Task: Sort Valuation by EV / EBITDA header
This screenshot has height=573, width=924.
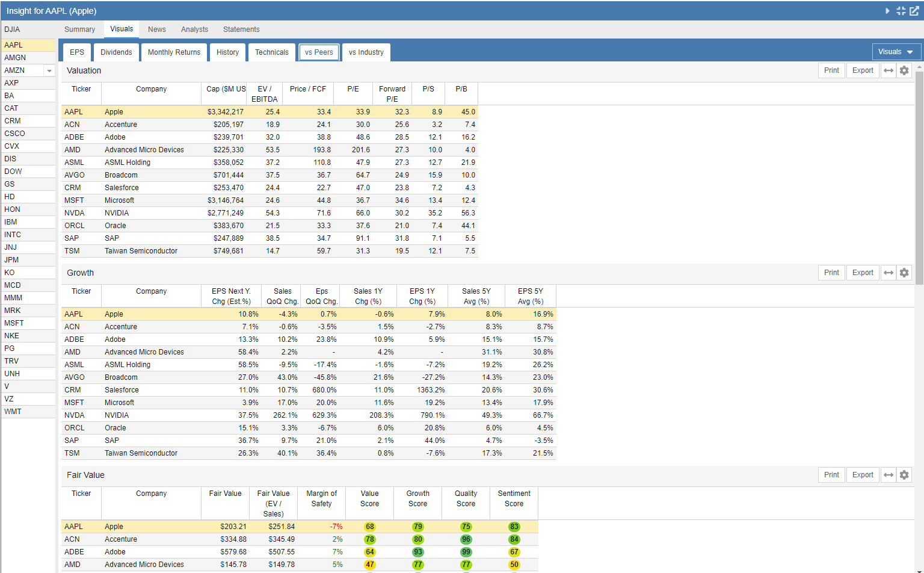Action: point(264,94)
